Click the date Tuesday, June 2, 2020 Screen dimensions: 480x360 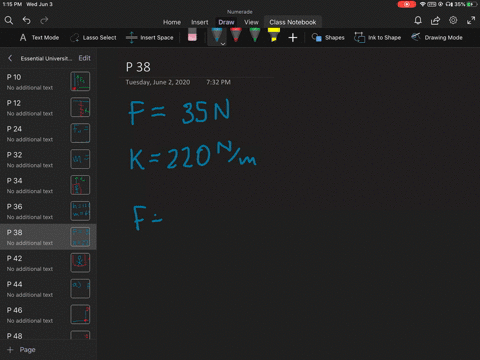coord(158,82)
